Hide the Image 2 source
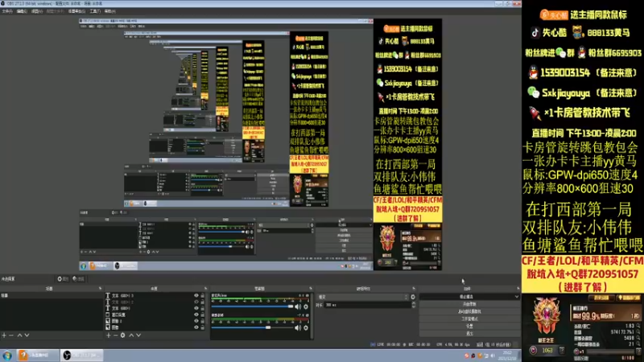 196,321
